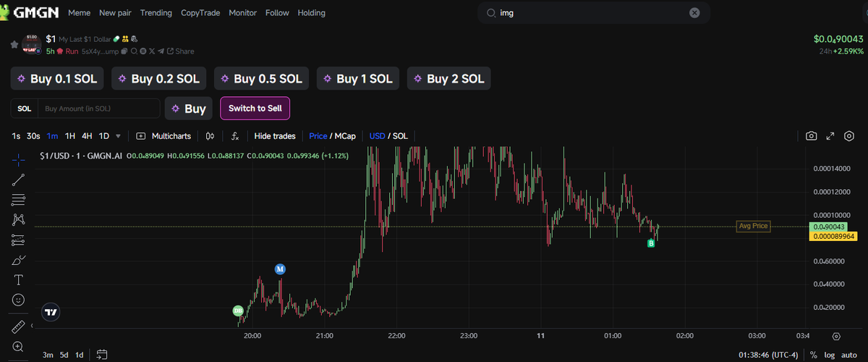
Task: Click the search box containing img
Action: [x=594, y=12]
